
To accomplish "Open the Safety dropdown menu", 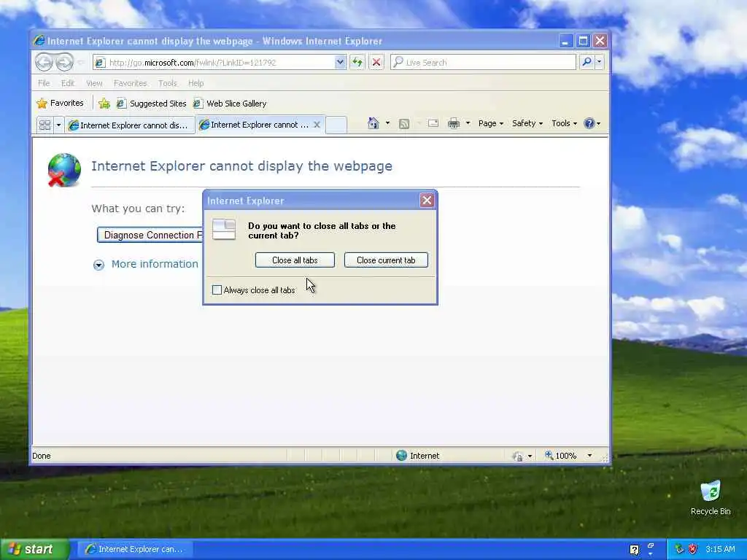I will click(x=527, y=123).
